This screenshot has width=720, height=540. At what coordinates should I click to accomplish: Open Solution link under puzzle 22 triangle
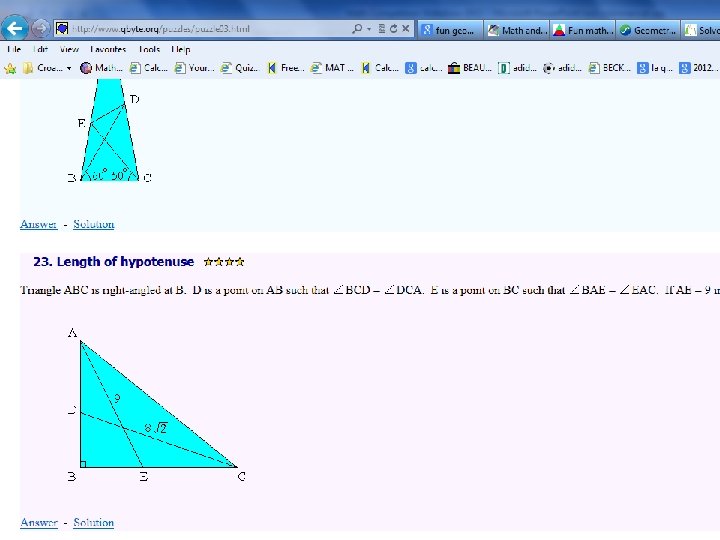tap(94, 224)
